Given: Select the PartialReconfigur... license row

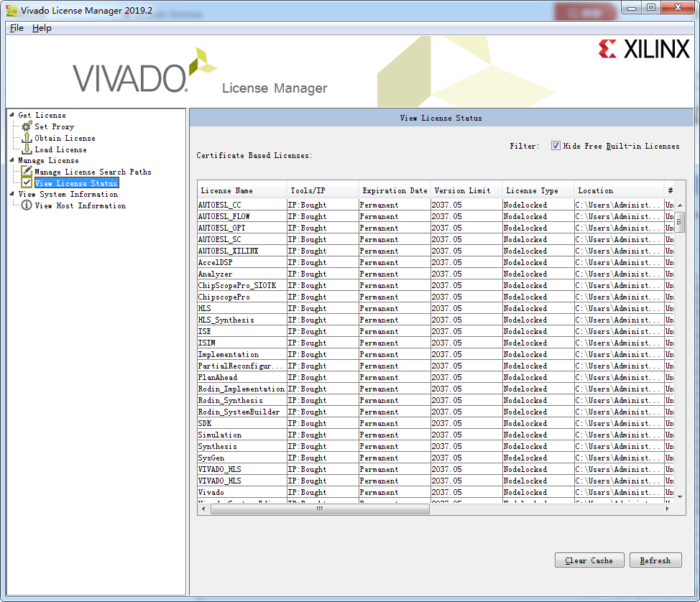Looking at the screenshot, I should 436,366.
